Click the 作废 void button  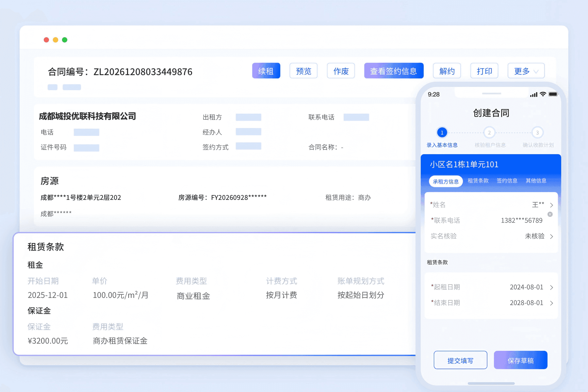[341, 71]
